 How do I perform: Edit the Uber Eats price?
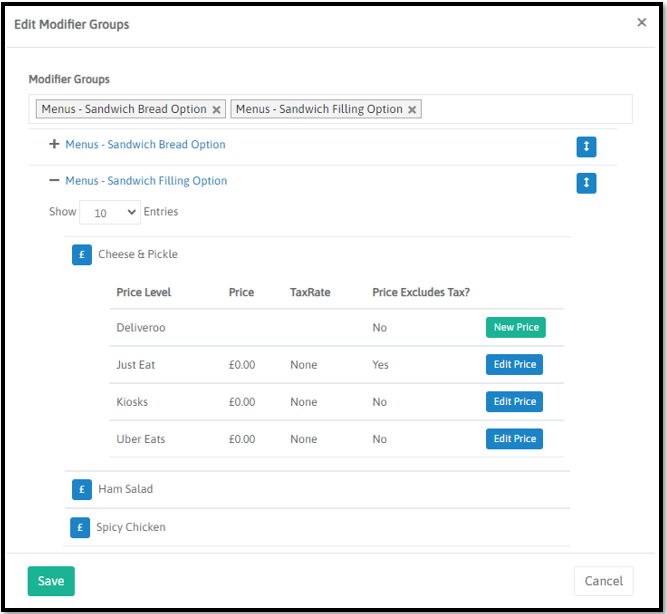(x=514, y=439)
